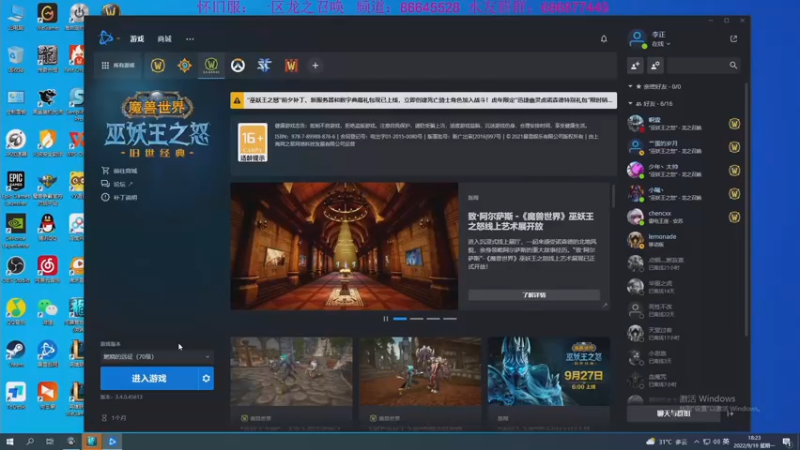Click WoW icon beside second friend
This screenshot has width=800, height=450.
(x=734, y=147)
